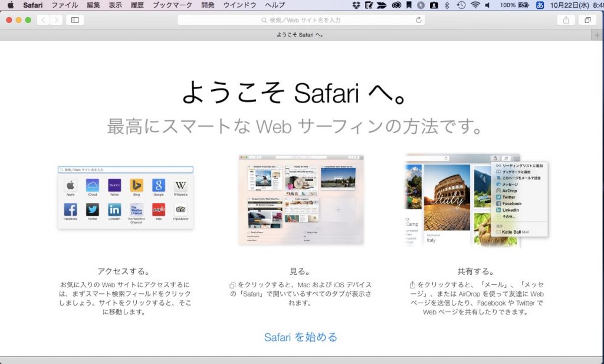This screenshot has width=604, height=364.
Task: Click the アクセスする。 heading
Action: [x=123, y=271]
